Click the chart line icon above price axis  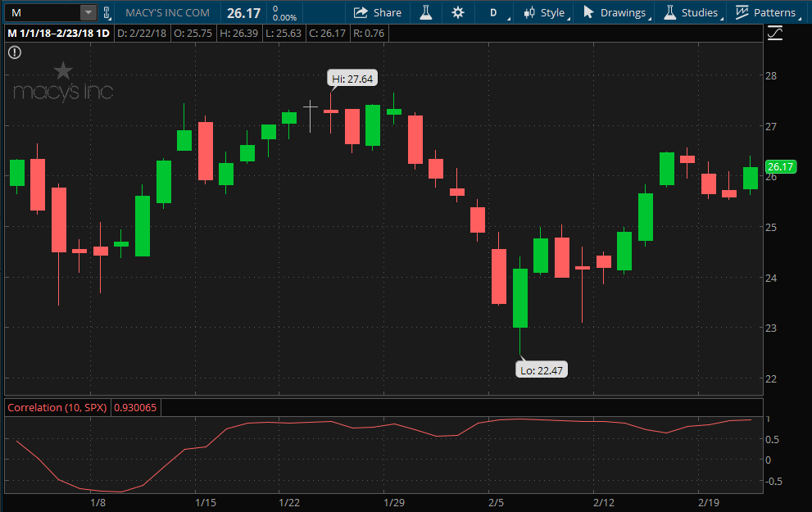point(775,34)
